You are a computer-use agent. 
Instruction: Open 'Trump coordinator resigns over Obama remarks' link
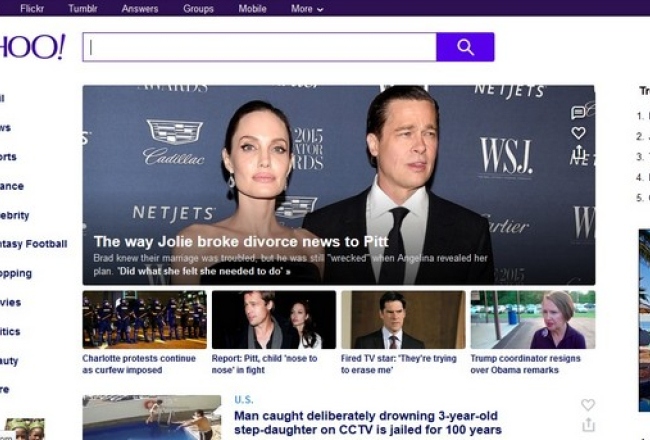tap(525, 364)
